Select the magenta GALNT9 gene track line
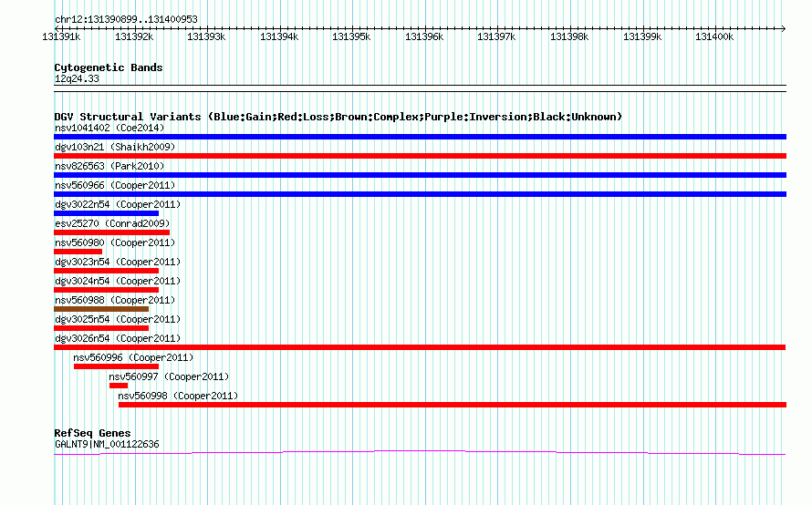The width and height of the screenshot is (812, 505). [420, 453]
